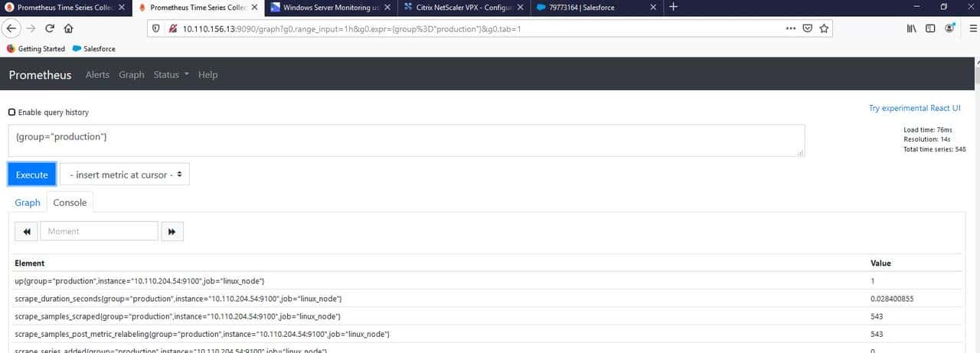
Task: Open new browser tab with plus
Action: tap(673, 7)
